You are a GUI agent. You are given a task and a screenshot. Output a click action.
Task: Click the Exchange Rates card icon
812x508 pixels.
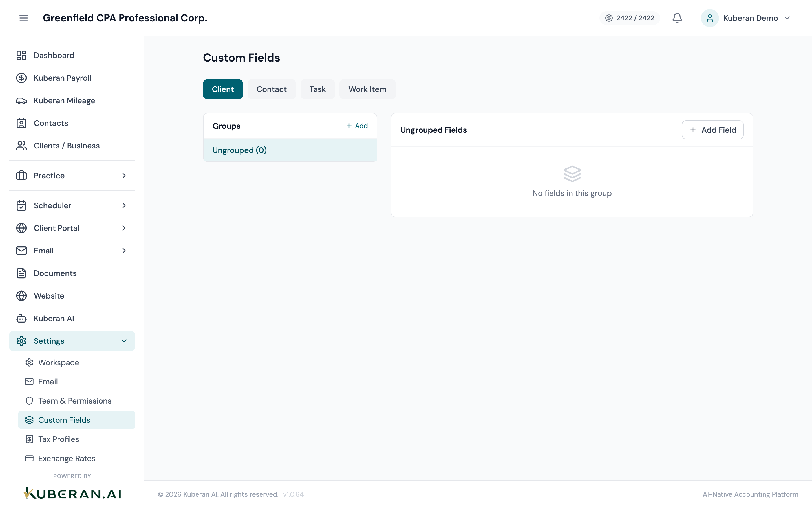29,458
